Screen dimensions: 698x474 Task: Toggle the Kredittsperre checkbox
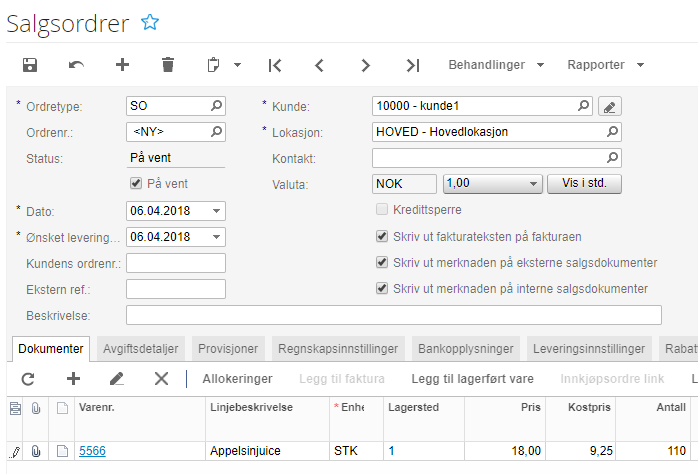382,209
